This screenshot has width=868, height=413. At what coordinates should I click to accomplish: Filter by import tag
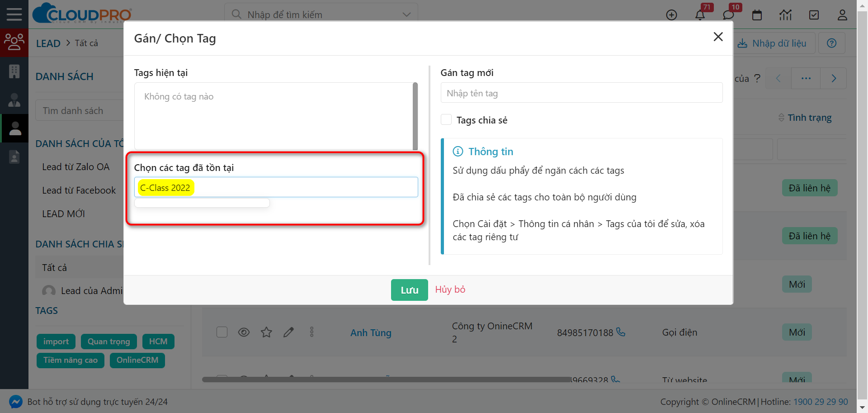coord(56,342)
